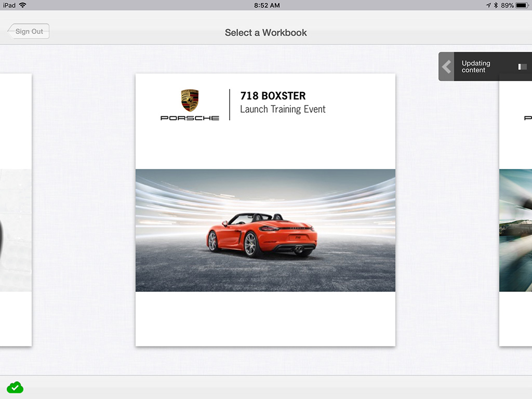Tap the location arrow icon in the status bar
Viewport: 532px width, 399px height.
[x=488, y=5]
